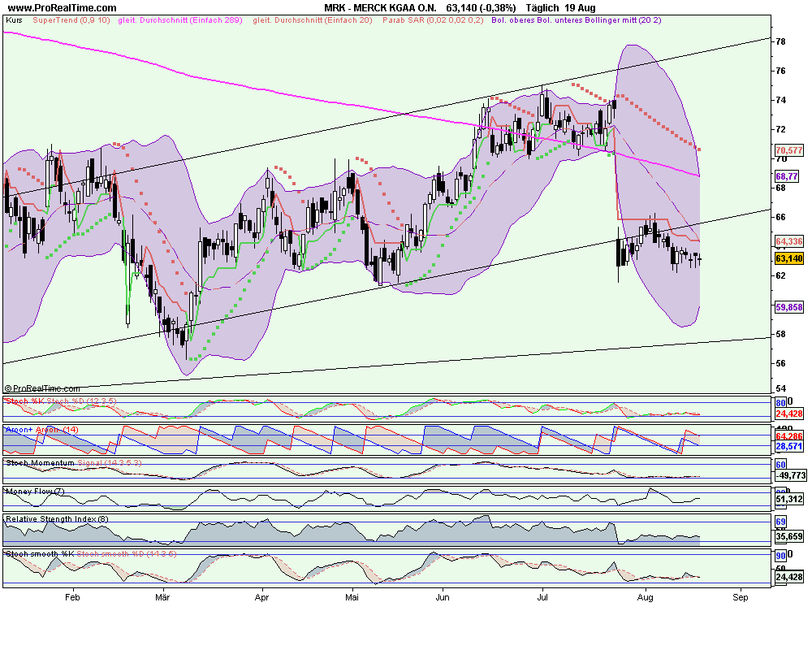812x650 pixels.
Task: Click the 24,428 value in Stoch smooth panel
Action: [x=789, y=577]
